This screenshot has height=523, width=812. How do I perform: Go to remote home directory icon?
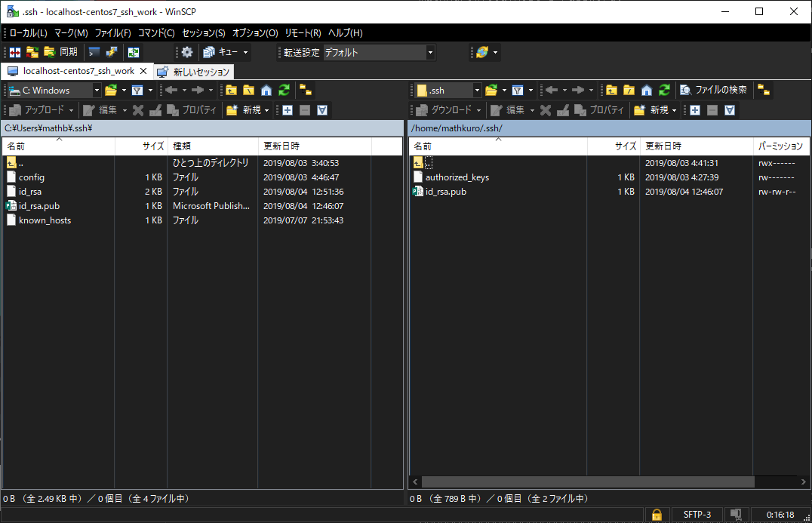point(646,91)
